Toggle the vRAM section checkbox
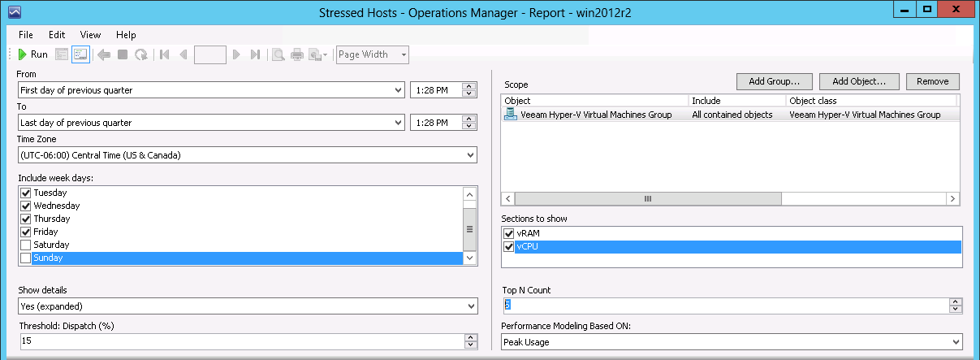 tap(509, 233)
